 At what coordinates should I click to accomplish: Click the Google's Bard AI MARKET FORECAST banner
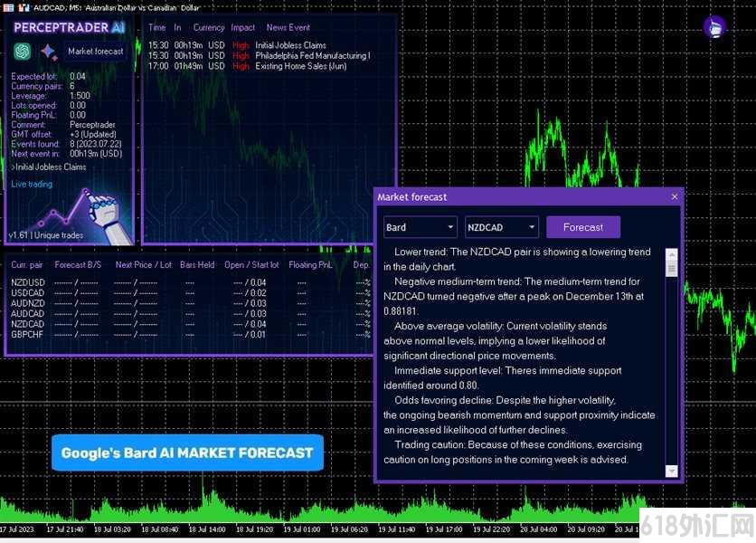(187, 452)
